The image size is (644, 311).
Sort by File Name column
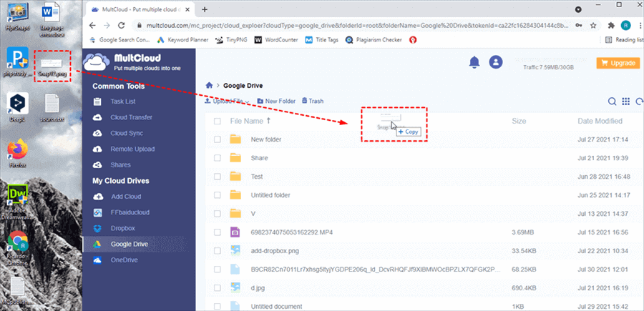[250, 121]
